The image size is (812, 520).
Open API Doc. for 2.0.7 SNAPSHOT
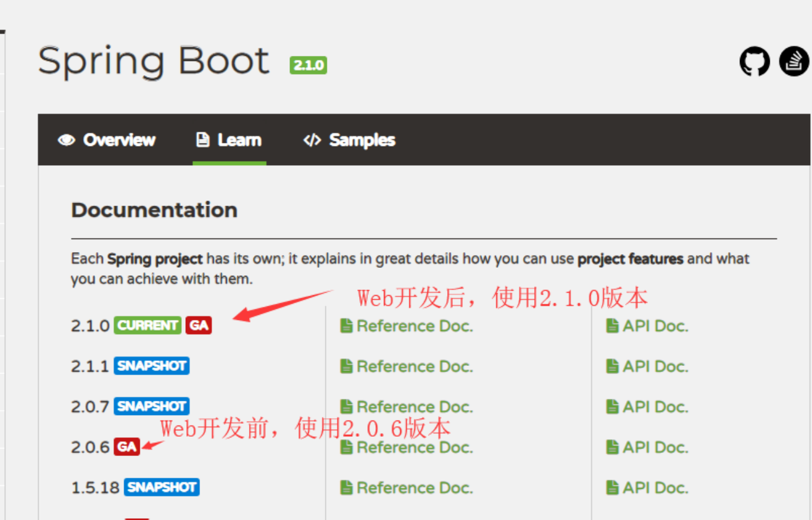coord(647,406)
